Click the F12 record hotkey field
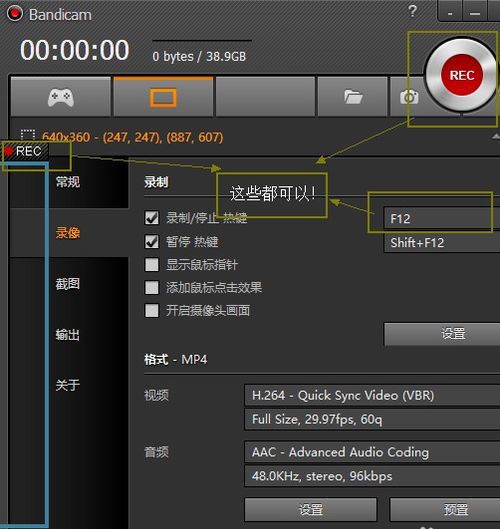The width and height of the screenshot is (500, 529). (442, 219)
